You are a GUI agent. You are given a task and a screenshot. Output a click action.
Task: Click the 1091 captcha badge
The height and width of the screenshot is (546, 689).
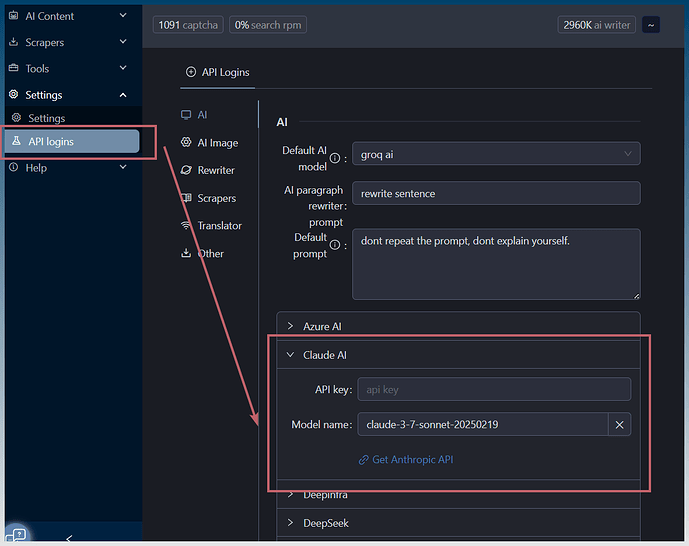[x=188, y=25]
